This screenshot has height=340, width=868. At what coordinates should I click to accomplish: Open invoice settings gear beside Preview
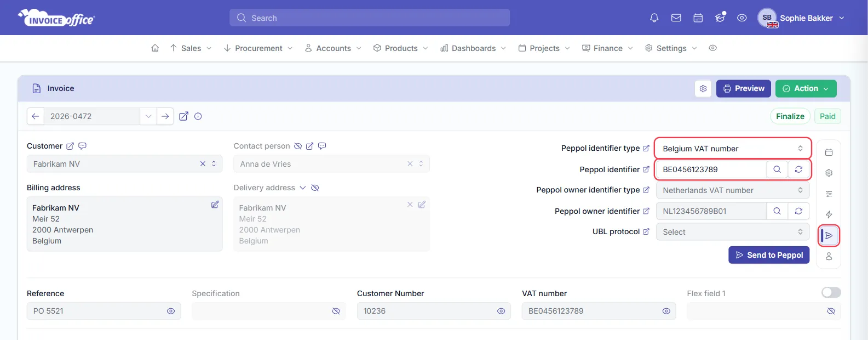[703, 88]
